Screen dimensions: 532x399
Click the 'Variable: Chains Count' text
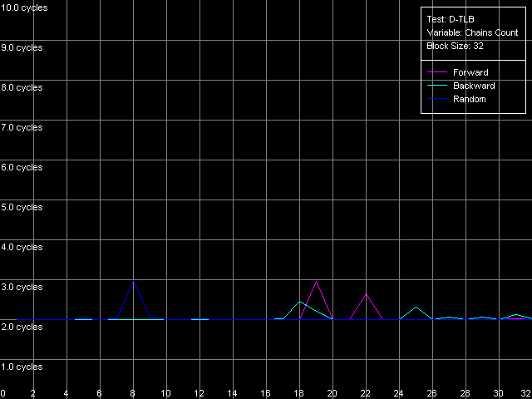pos(471,32)
